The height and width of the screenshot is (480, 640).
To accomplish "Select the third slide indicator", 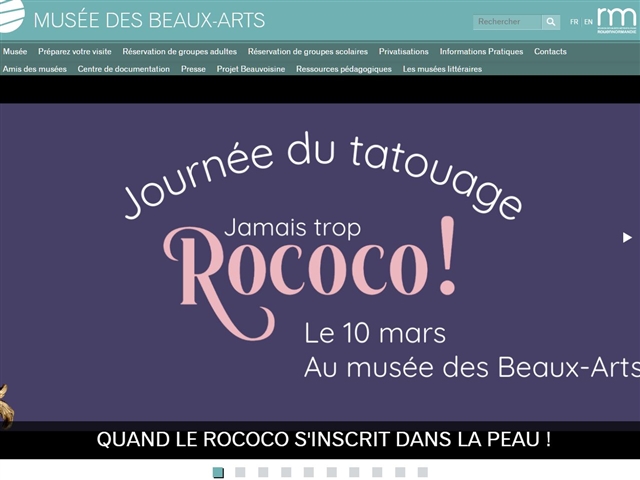I will click(x=263, y=472).
